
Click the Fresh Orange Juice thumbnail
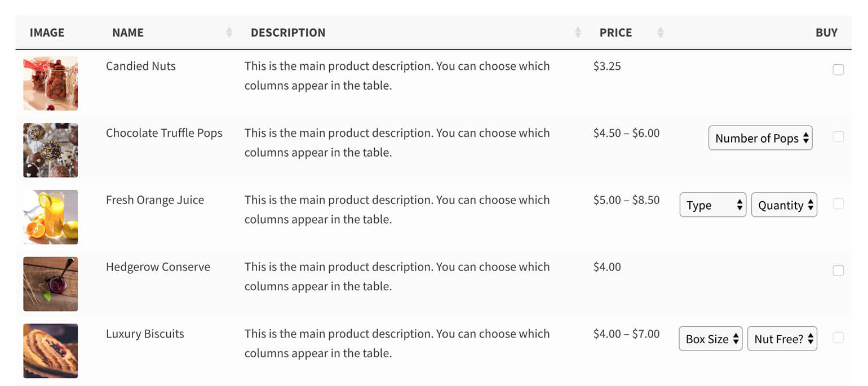pos(51,217)
